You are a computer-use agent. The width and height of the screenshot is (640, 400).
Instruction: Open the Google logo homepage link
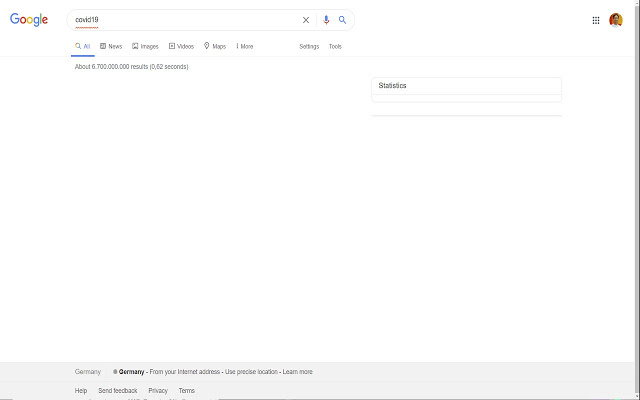29,19
